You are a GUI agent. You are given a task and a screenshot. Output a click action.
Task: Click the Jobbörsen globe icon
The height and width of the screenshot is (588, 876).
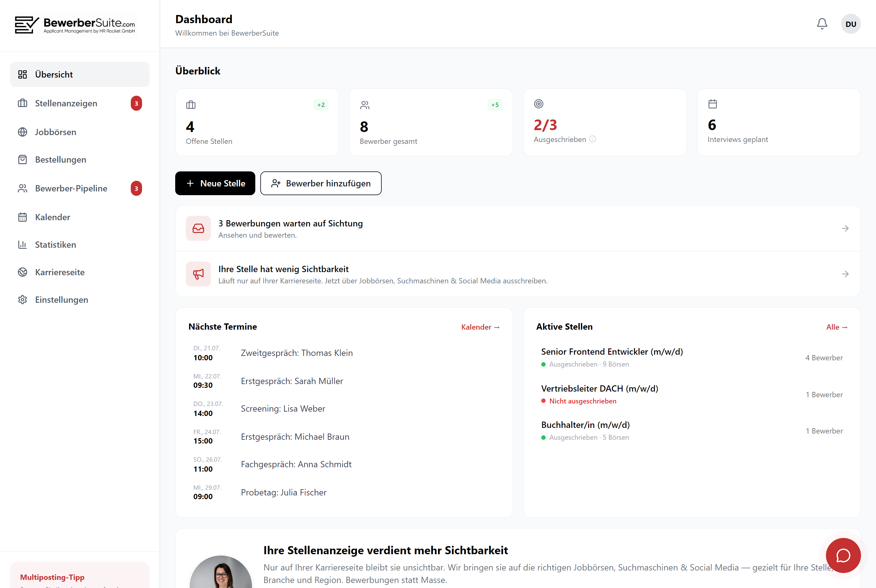(23, 132)
